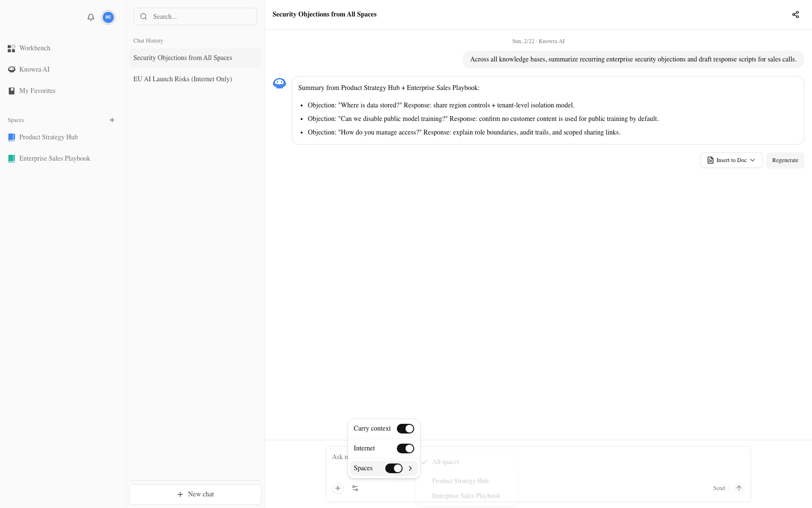This screenshot has width=812, height=508.
Task: Open the Workbench panel
Action: coord(34,48)
